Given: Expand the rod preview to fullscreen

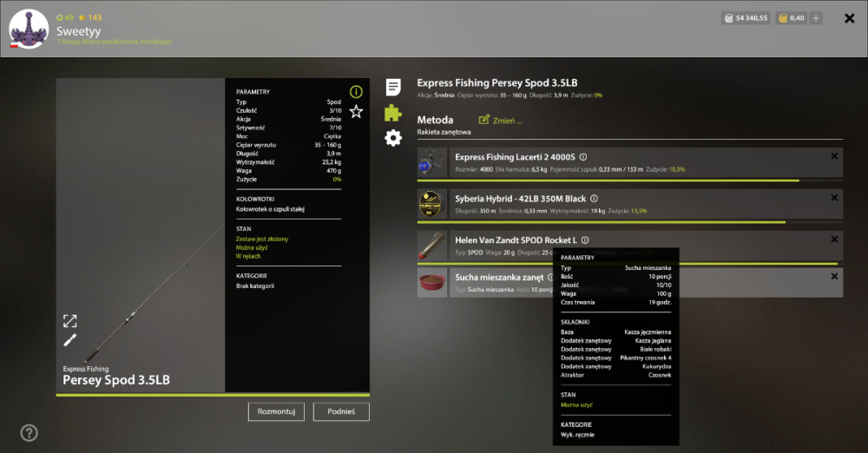Looking at the screenshot, I should (69, 320).
